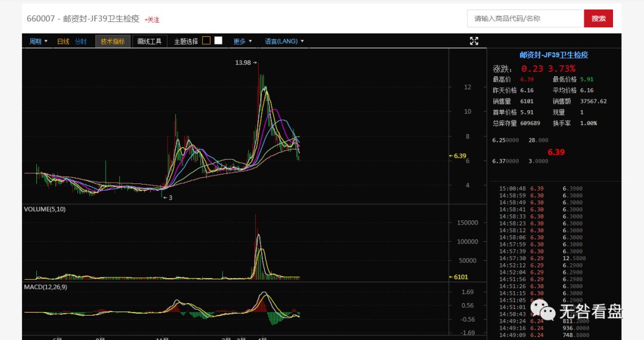Click the 销售额 37567.62 value
The width and height of the screenshot is (644, 340).
point(593,101)
